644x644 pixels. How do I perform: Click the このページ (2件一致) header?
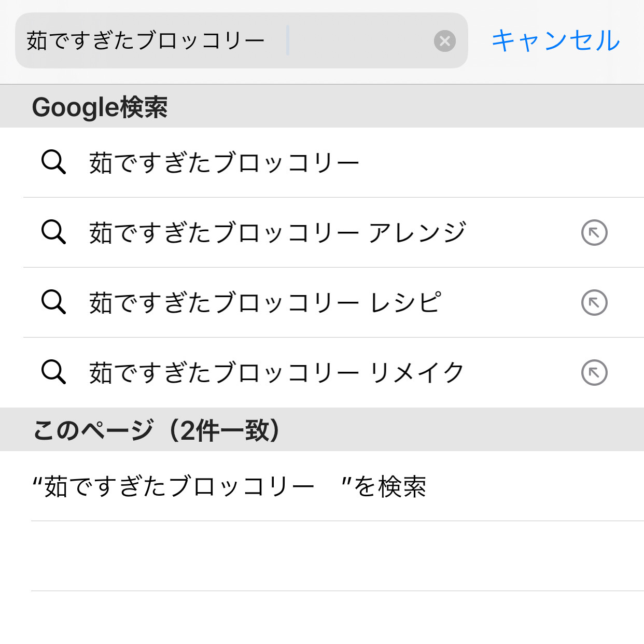(157, 430)
